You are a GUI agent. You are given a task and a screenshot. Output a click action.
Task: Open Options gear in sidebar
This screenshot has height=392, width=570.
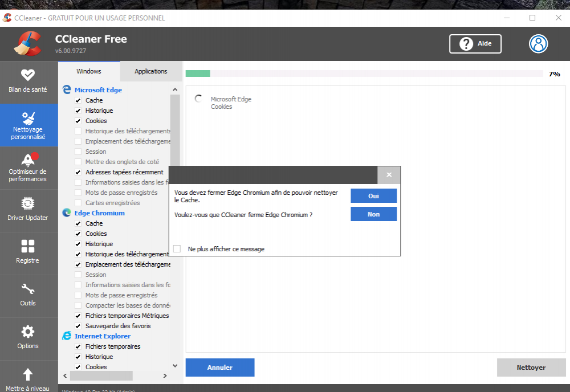point(28,338)
